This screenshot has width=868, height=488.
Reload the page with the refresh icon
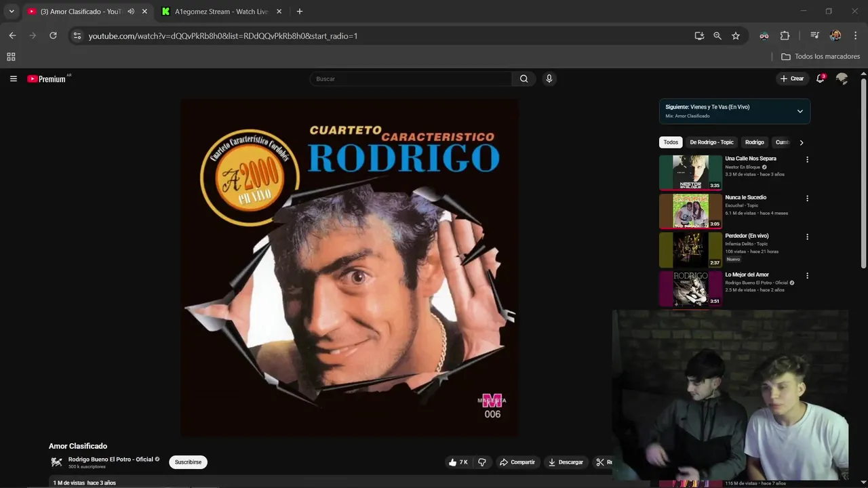tap(53, 36)
